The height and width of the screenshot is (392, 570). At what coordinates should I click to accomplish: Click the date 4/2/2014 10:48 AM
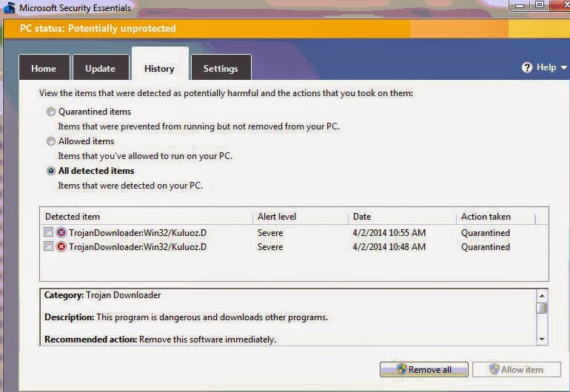(389, 247)
